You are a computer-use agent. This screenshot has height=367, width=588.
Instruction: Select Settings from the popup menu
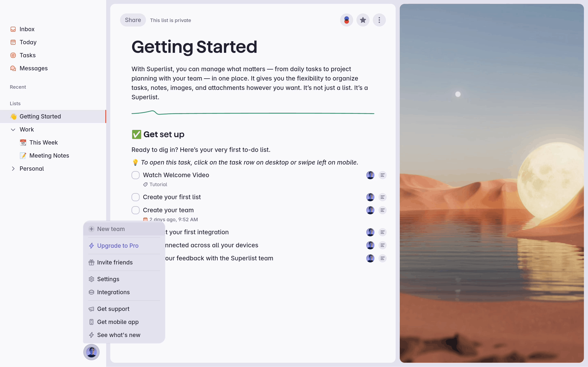pos(108,279)
